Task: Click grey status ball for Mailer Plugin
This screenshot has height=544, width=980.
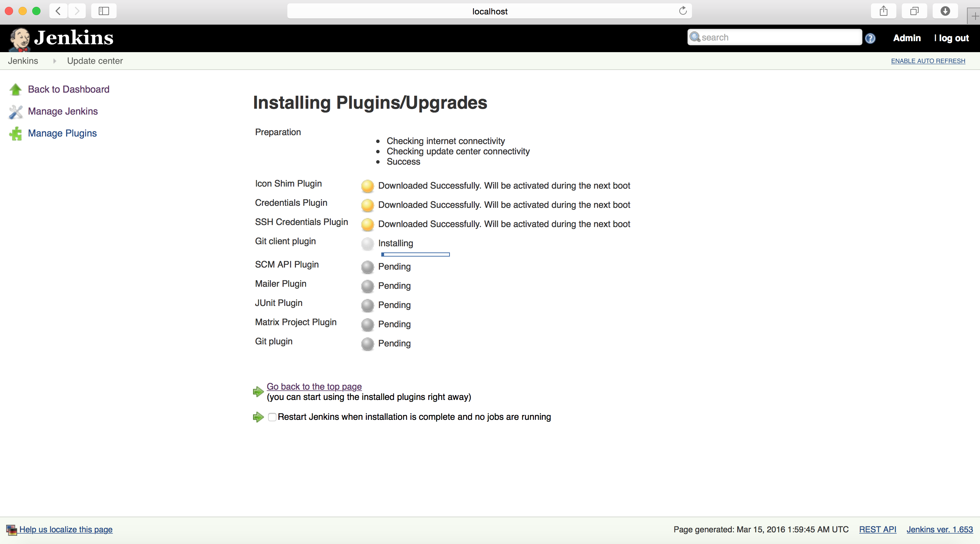Action: [x=368, y=286]
